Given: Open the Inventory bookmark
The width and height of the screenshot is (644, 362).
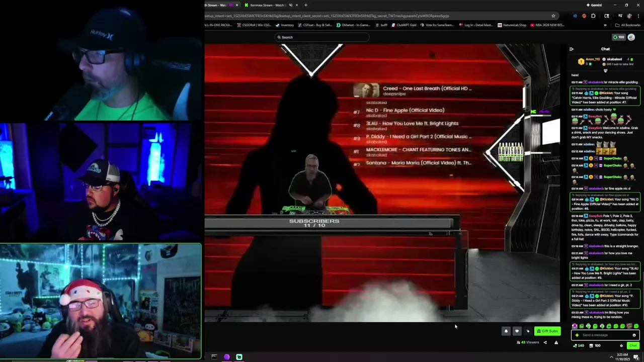Looking at the screenshot, I should (x=285, y=25).
